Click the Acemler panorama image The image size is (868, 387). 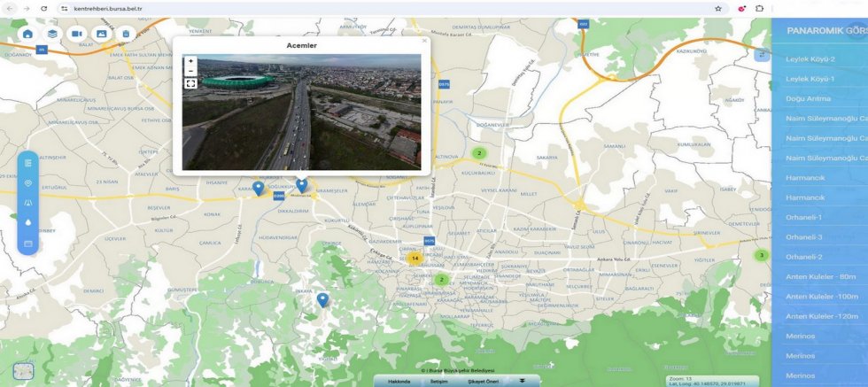coord(302,112)
